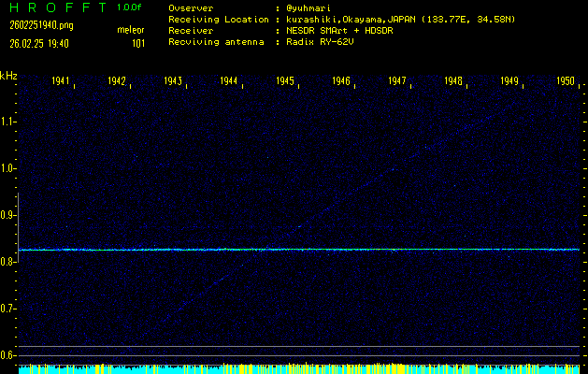Click the cyan and yellow intensity bar
This screenshot has width=588, height=374.
tap(299, 369)
